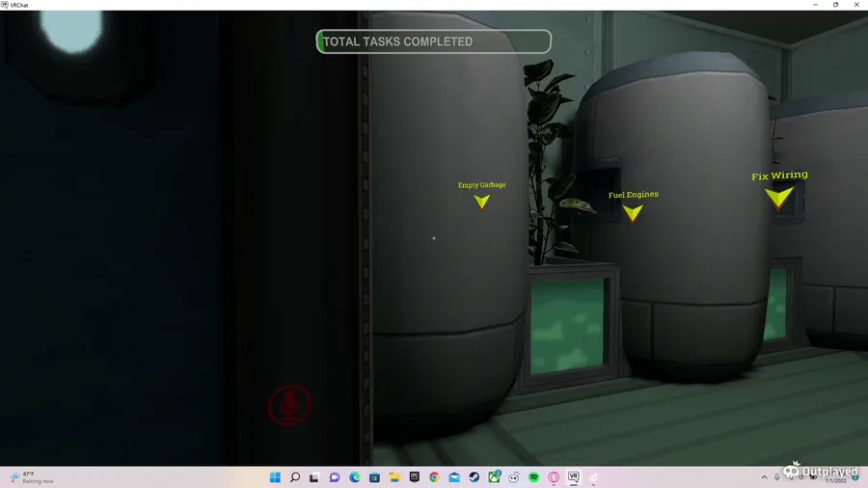The height and width of the screenshot is (488, 868).
Task: Launch Google Chrome from the taskbar
Action: tap(434, 477)
